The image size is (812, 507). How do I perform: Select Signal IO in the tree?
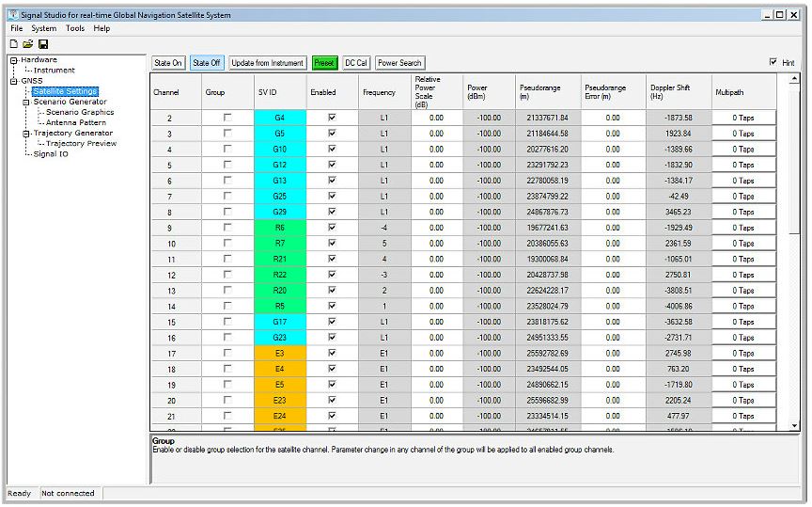click(51, 154)
